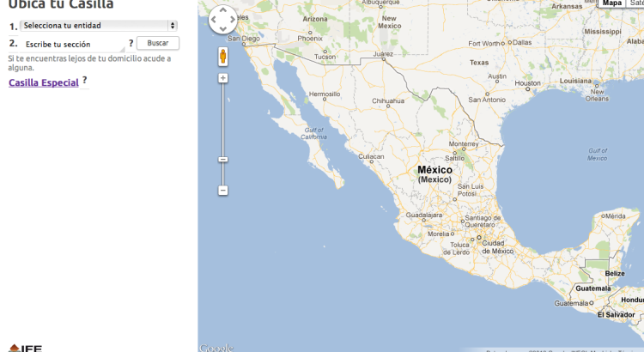644x352 pixels.
Task: Zoom out with the minus button
Action: pos(223,191)
